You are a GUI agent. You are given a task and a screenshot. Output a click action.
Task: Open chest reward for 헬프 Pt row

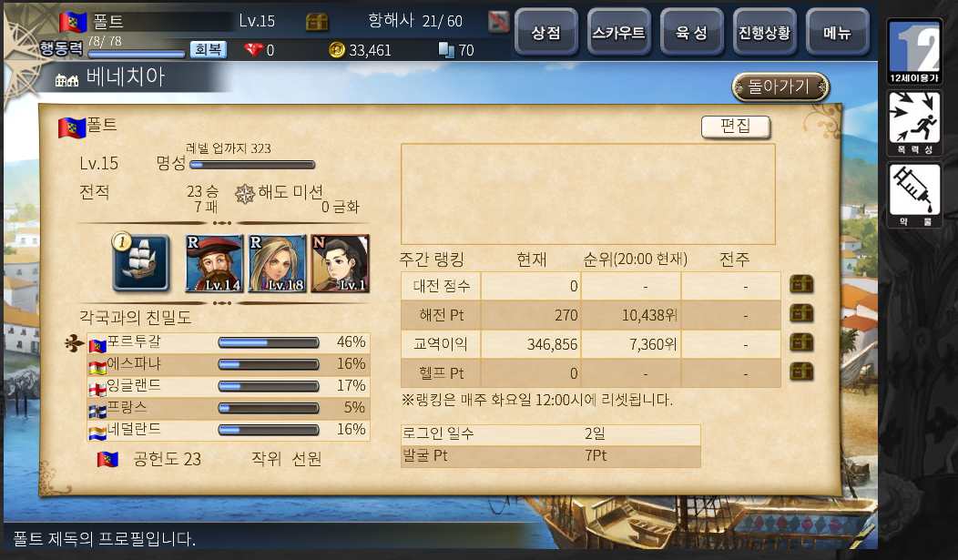801,372
